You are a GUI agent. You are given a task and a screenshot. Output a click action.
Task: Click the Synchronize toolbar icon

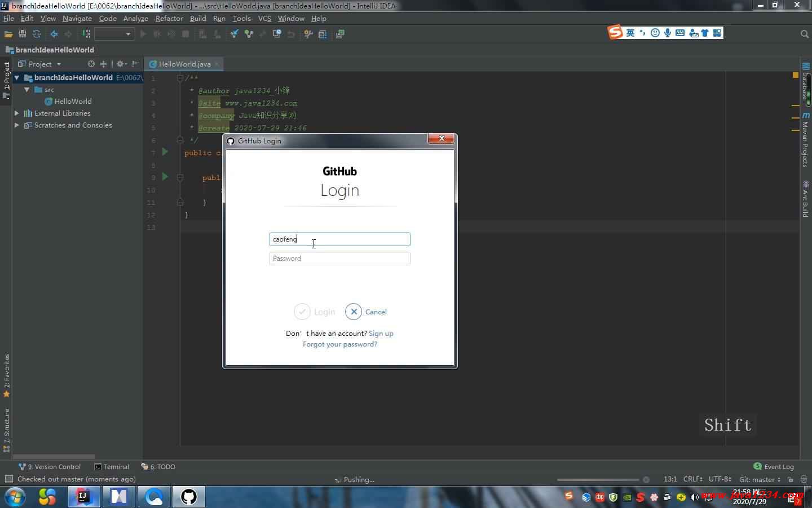pyautogui.click(x=37, y=34)
